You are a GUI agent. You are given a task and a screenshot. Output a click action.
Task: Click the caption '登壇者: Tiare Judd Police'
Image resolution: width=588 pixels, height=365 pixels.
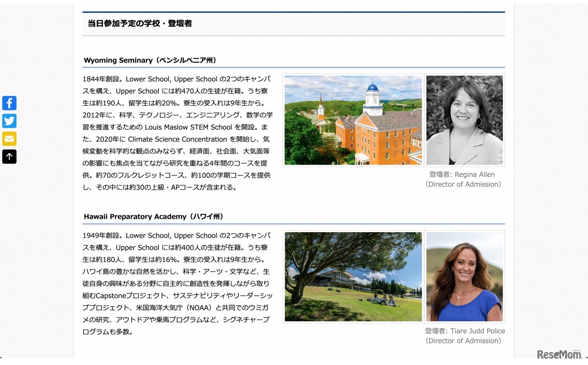coord(465,331)
